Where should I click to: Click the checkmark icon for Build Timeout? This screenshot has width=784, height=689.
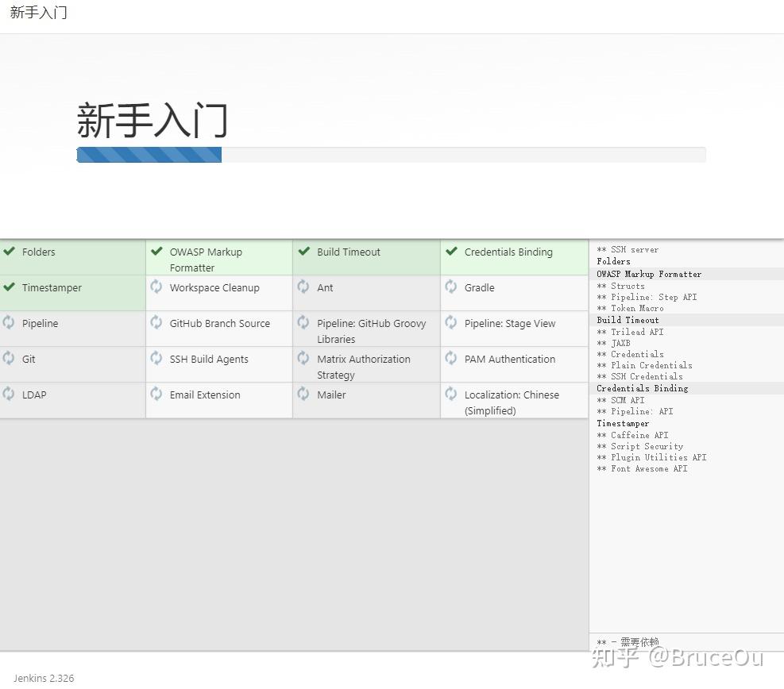click(x=304, y=251)
